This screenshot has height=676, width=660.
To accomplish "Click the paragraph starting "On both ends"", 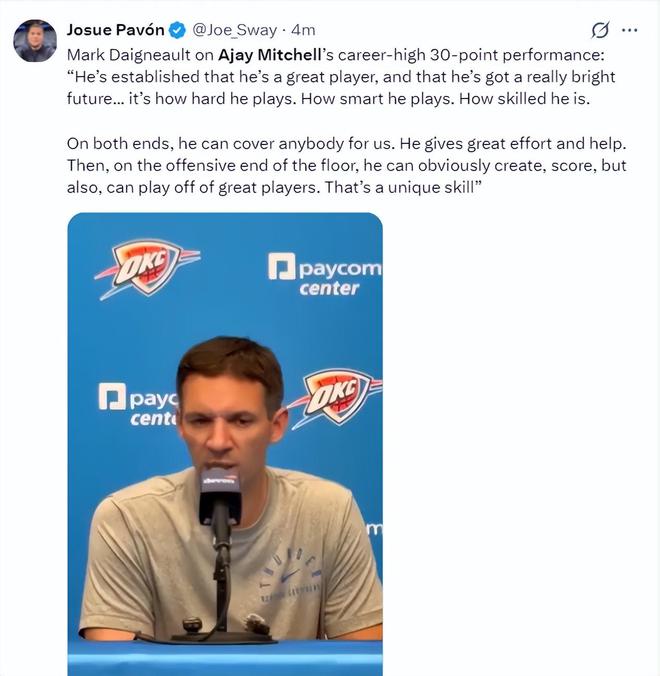I will [x=347, y=166].
